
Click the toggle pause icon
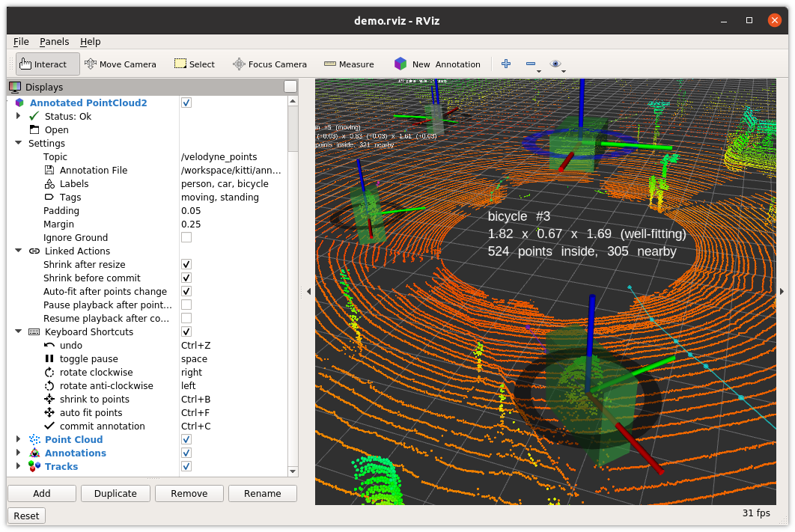point(49,358)
